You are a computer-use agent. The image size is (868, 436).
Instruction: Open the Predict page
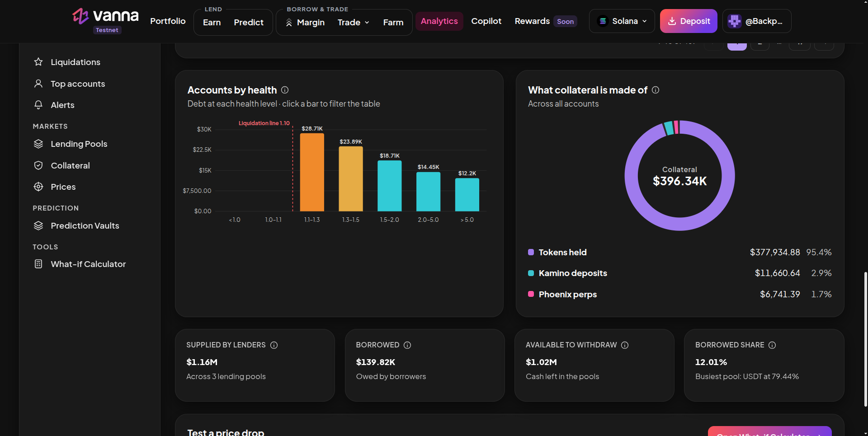249,23
